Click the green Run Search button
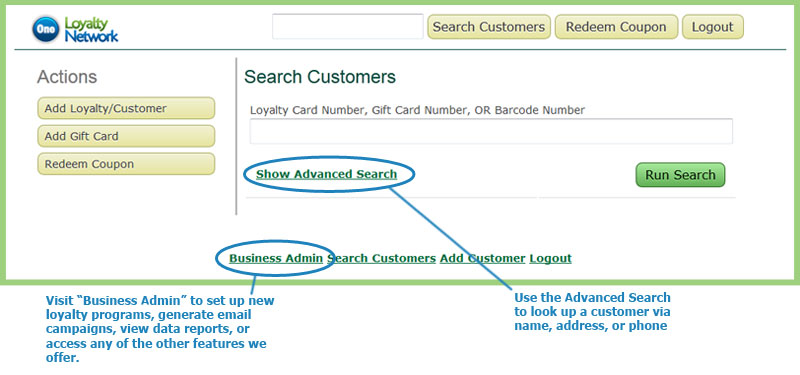800x375 pixels. click(x=680, y=175)
